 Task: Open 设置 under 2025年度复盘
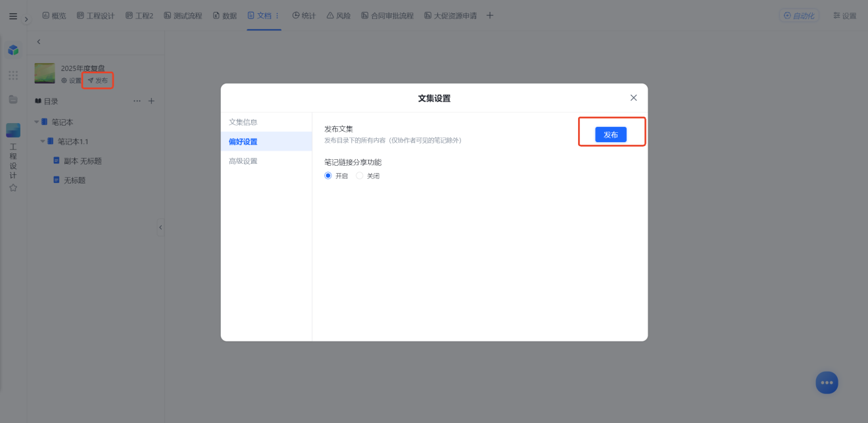tap(72, 80)
